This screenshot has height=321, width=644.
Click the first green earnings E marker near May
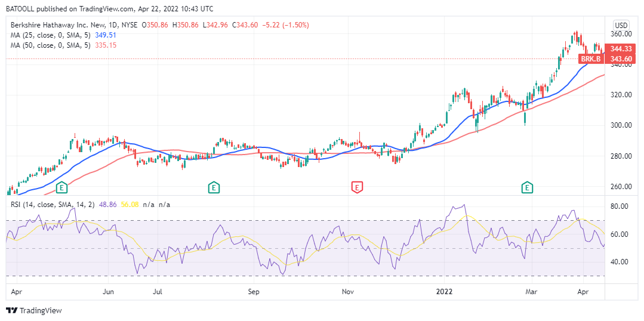pyautogui.click(x=61, y=187)
